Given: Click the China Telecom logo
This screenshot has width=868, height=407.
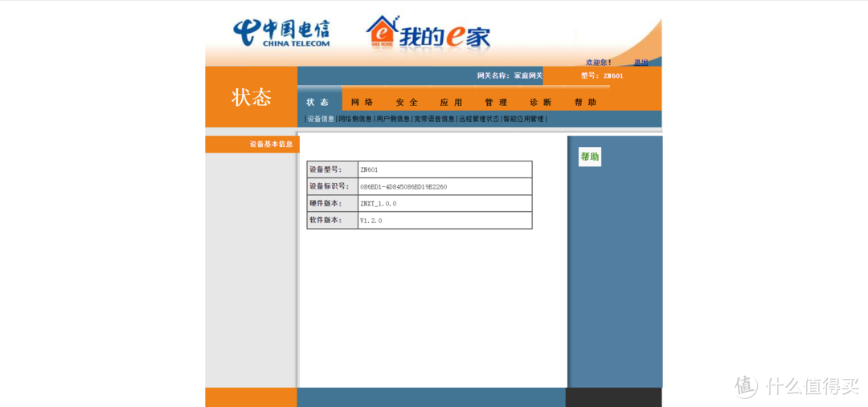Looking at the screenshot, I should [281, 33].
